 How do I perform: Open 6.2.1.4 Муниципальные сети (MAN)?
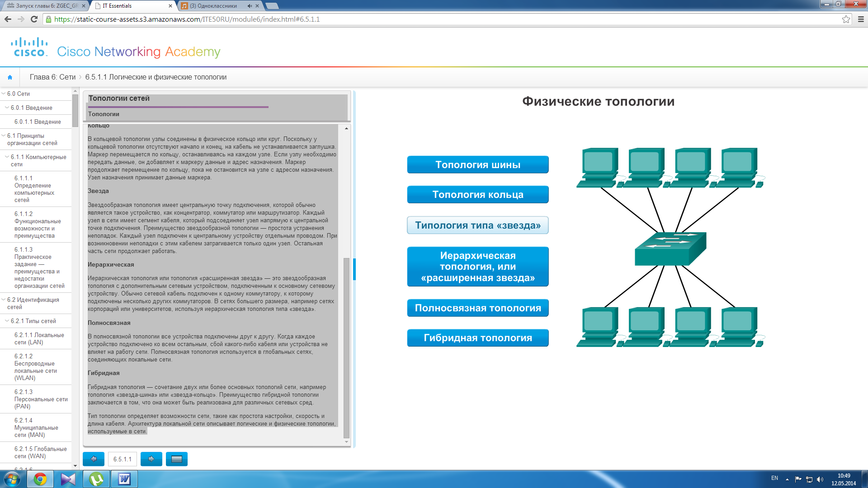(x=36, y=427)
